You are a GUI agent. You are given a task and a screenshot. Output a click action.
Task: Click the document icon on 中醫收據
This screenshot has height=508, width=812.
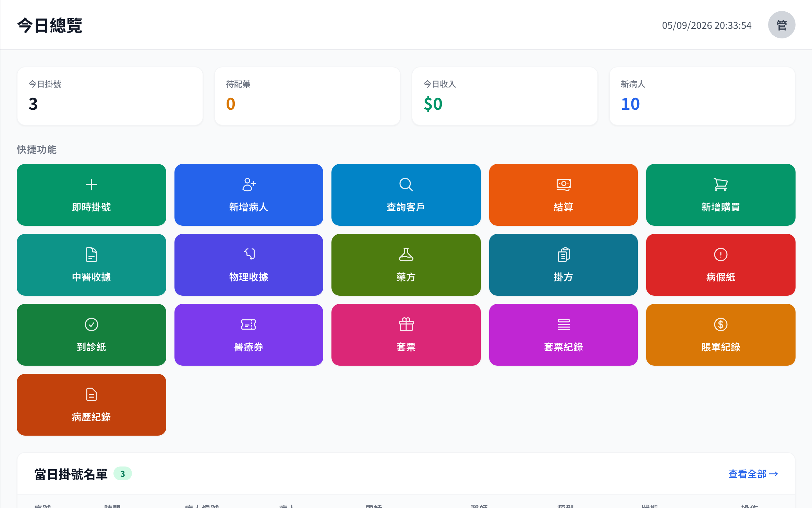[91, 255]
